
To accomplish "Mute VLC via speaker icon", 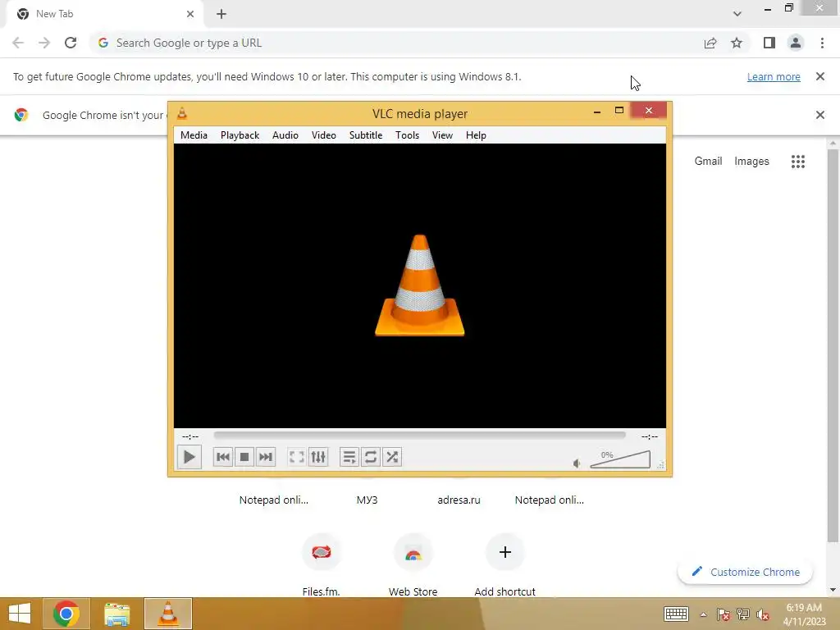I will pos(577,463).
